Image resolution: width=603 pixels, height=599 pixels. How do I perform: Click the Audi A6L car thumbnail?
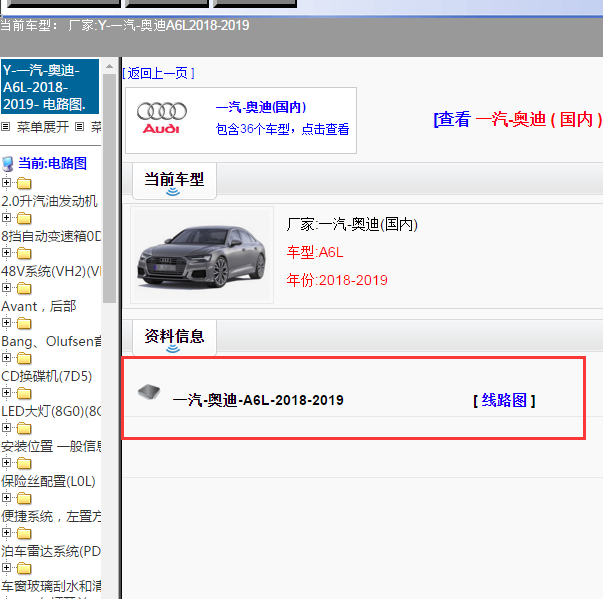(x=202, y=255)
